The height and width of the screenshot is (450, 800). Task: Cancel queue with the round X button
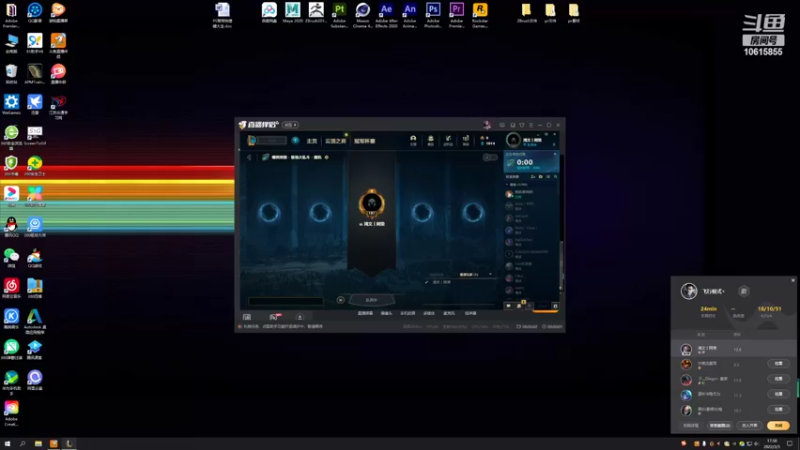[341, 300]
